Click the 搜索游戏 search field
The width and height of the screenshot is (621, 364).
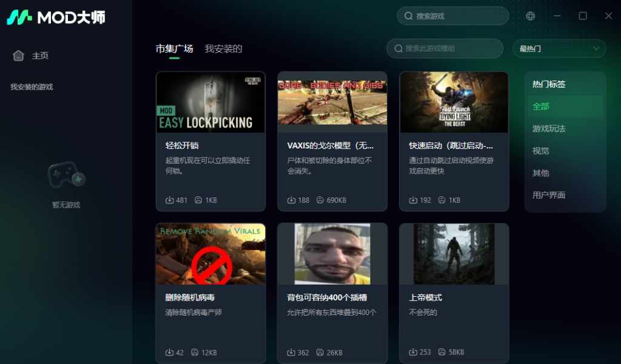(x=452, y=16)
